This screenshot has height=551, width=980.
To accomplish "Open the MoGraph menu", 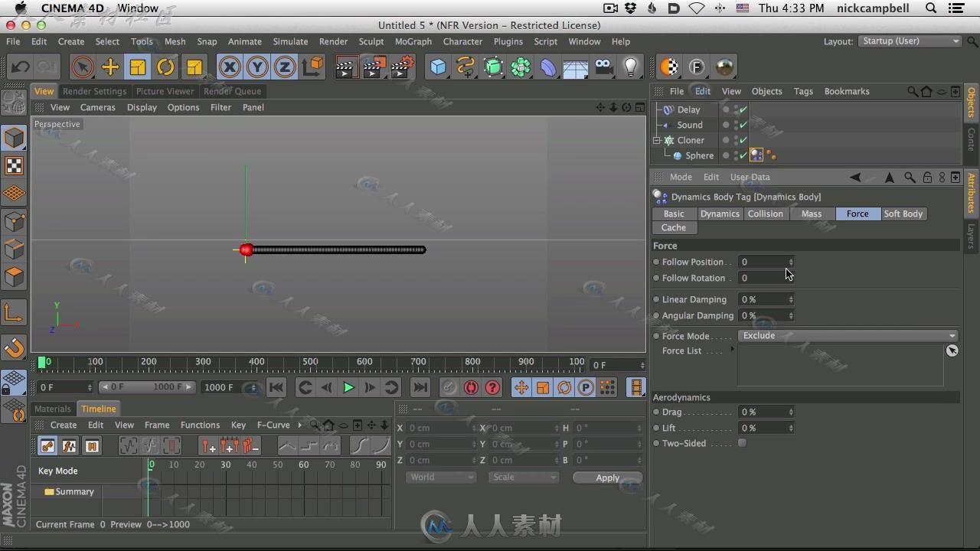I will pyautogui.click(x=413, y=41).
